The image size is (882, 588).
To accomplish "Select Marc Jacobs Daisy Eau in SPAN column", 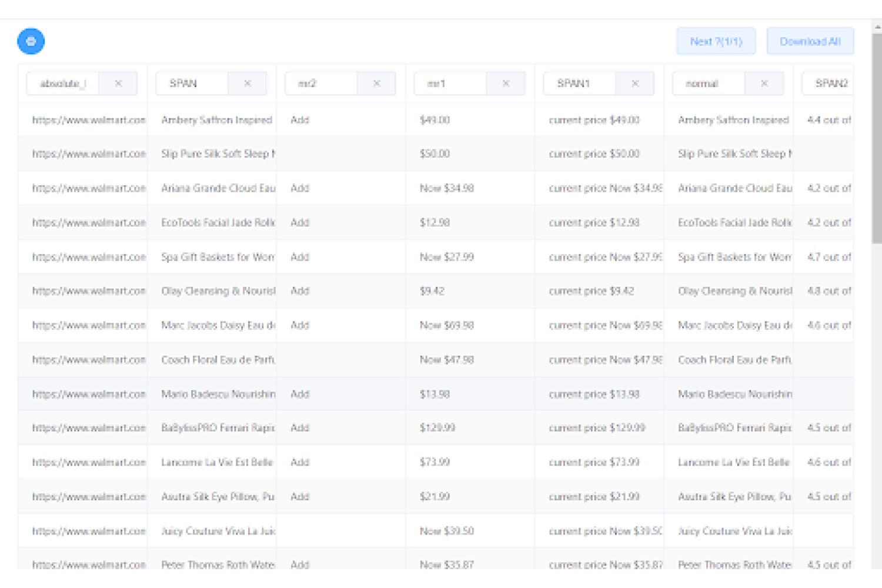I will pyautogui.click(x=218, y=325).
